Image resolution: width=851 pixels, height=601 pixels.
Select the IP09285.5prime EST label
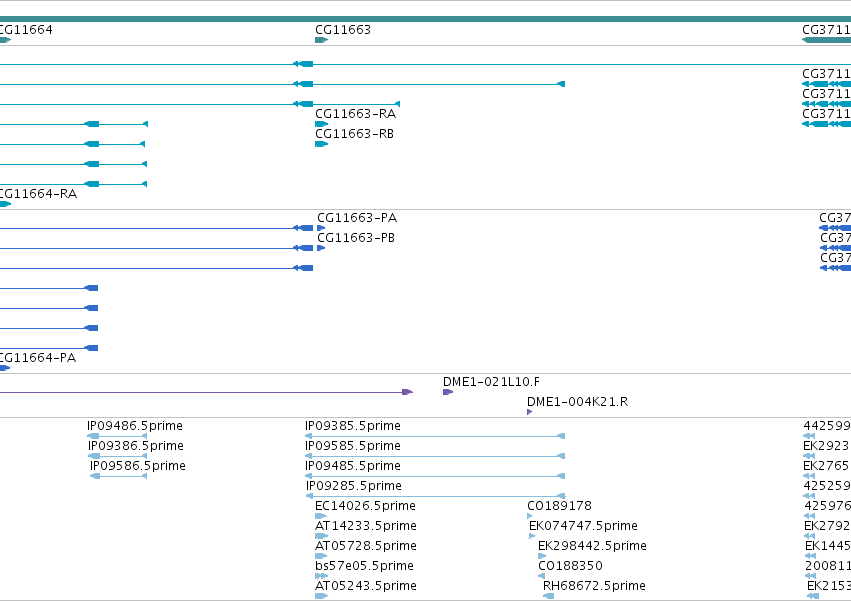tap(354, 486)
